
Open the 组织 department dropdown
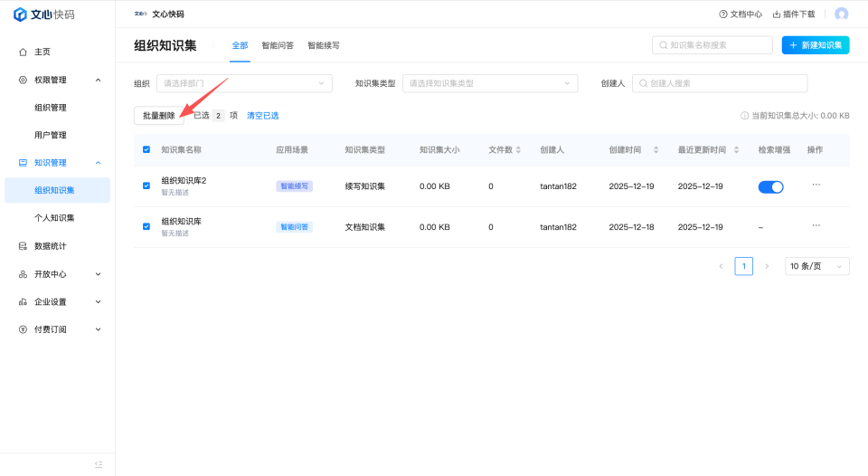[244, 83]
